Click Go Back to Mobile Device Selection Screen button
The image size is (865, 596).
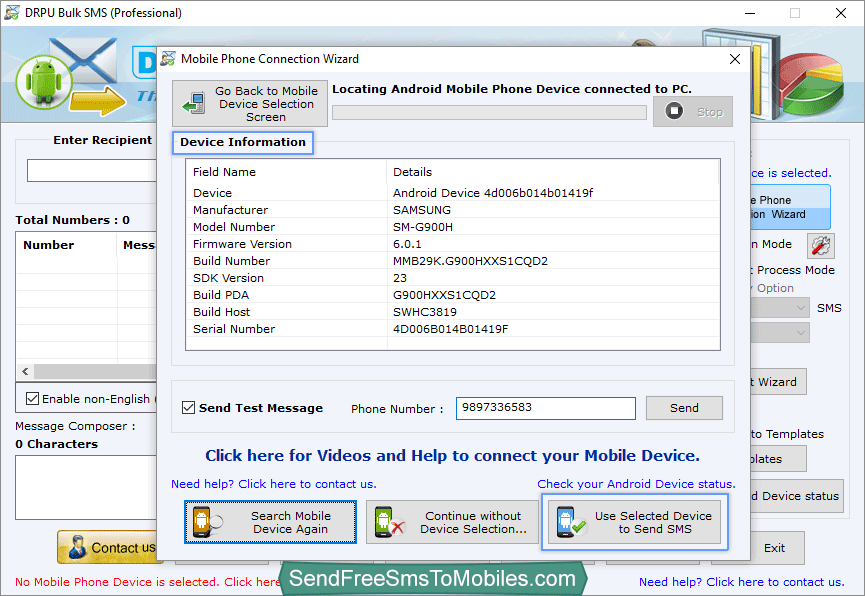click(249, 104)
